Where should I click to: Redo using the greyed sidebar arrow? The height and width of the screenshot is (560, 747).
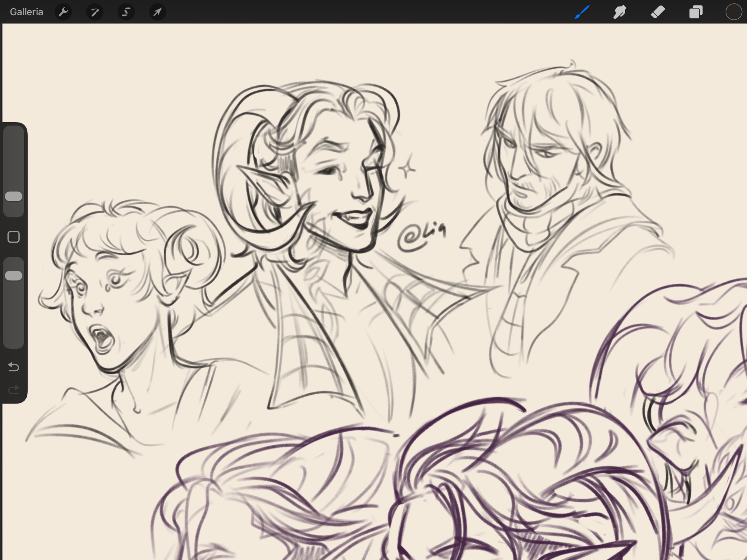tap(14, 390)
